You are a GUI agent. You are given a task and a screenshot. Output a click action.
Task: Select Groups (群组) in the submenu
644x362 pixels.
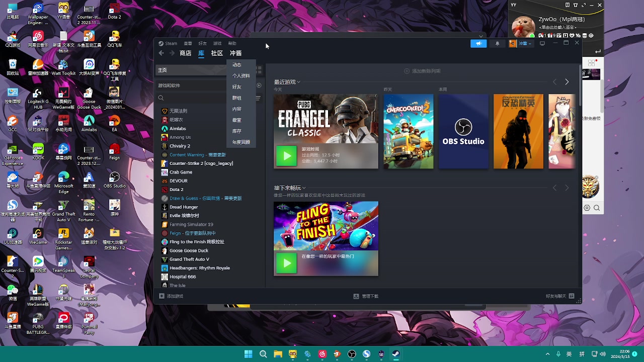coord(236,98)
